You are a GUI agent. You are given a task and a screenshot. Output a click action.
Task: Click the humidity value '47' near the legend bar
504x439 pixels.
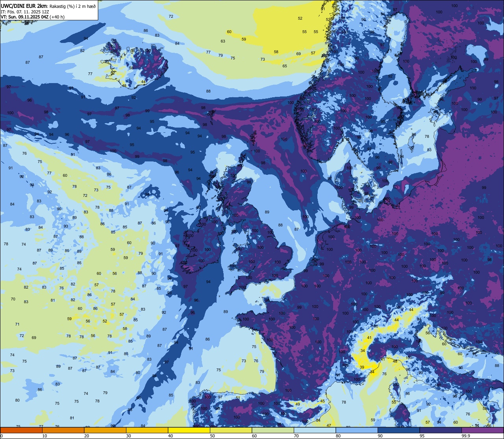329,426
